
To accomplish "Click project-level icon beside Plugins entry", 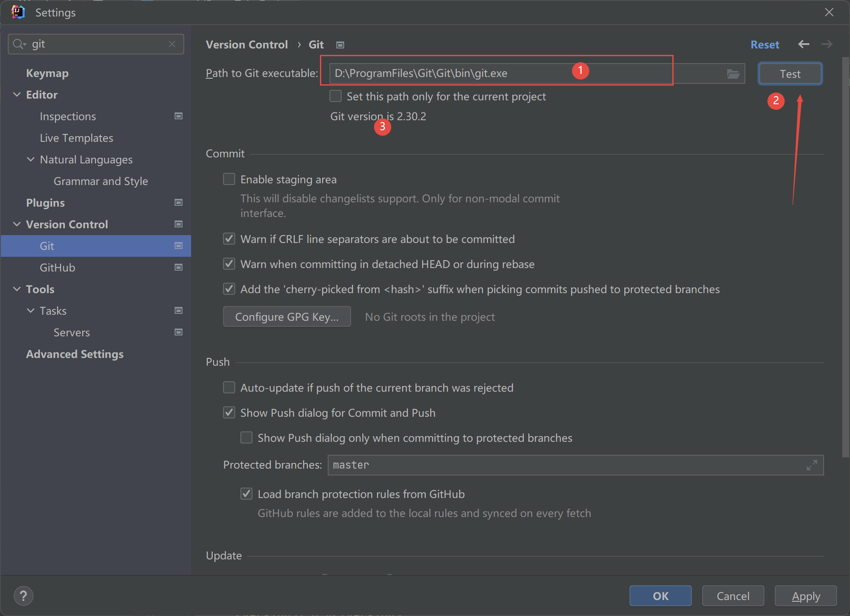I will (x=178, y=203).
